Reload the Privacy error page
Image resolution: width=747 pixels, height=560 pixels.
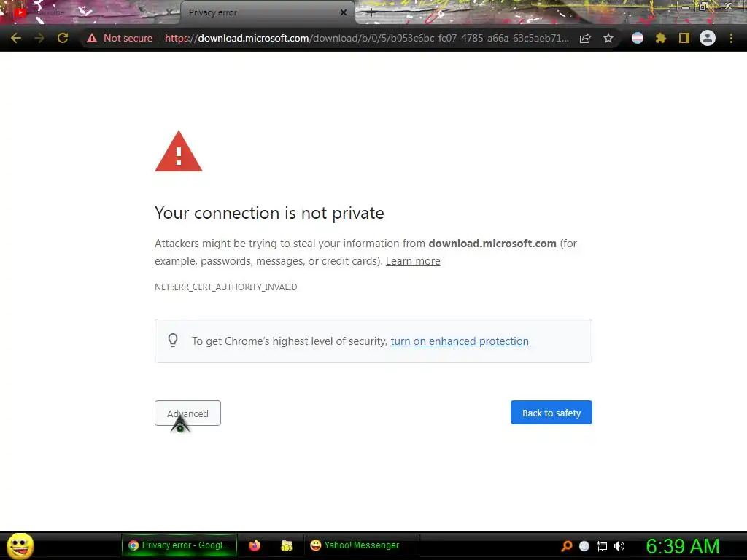coord(63,38)
